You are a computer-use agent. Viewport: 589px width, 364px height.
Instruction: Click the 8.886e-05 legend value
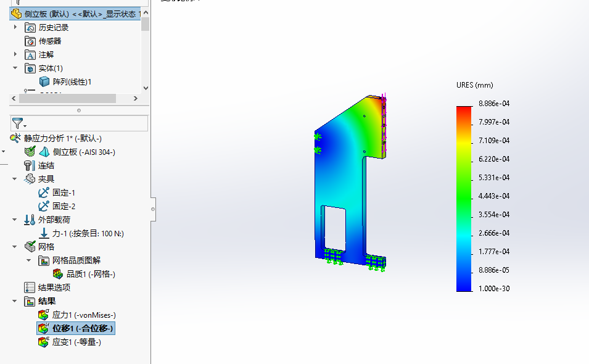[x=494, y=270]
